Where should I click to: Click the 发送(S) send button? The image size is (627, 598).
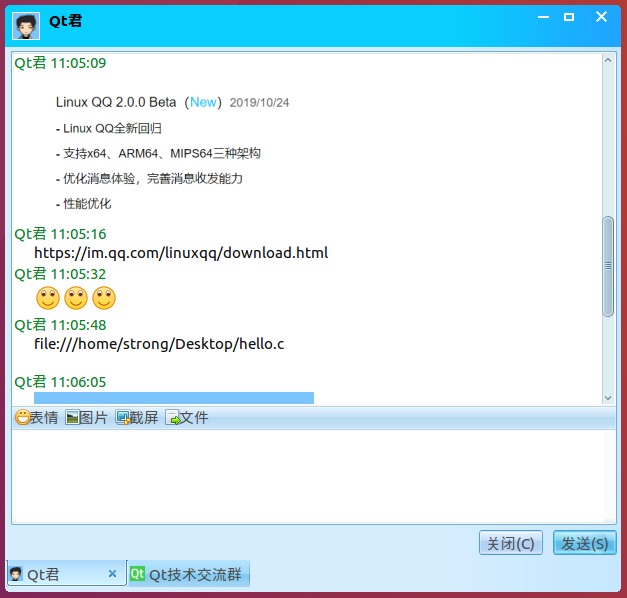[x=584, y=543]
